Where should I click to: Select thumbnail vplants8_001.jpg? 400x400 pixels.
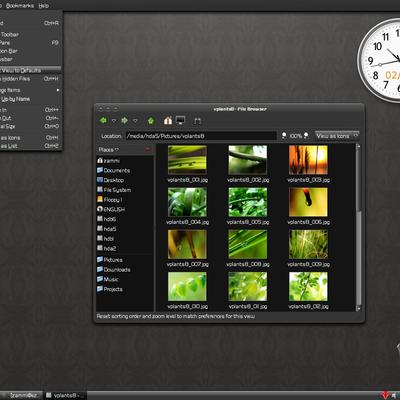pos(187,160)
